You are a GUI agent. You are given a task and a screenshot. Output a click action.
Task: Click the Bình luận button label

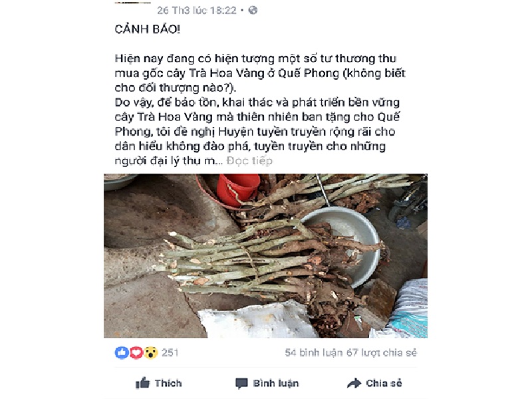coord(276,384)
